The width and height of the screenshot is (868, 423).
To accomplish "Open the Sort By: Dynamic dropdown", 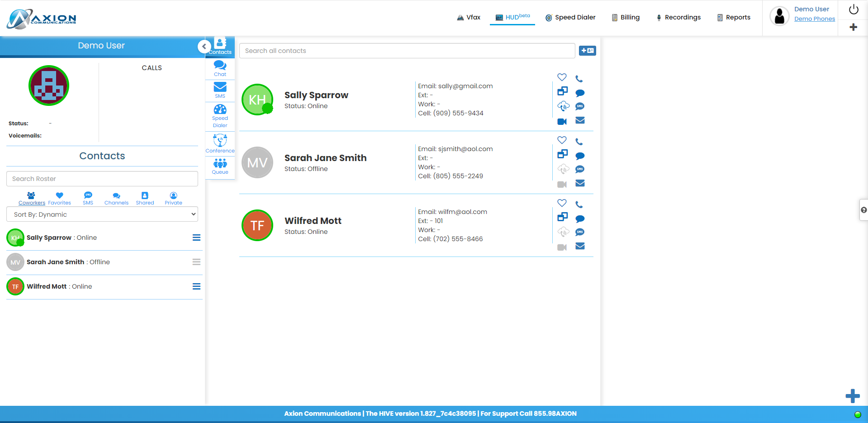I will [102, 214].
